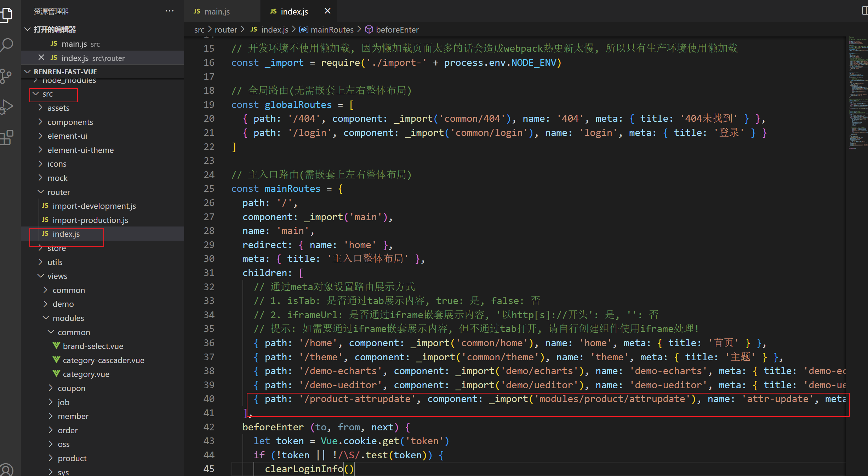Expand the coupon folder
Image resolution: width=868 pixels, height=476 pixels.
[x=71, y=388]
